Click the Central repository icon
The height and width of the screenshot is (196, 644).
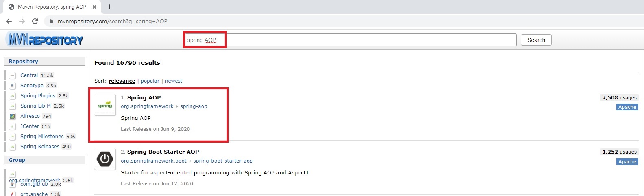tap(13, 75)
